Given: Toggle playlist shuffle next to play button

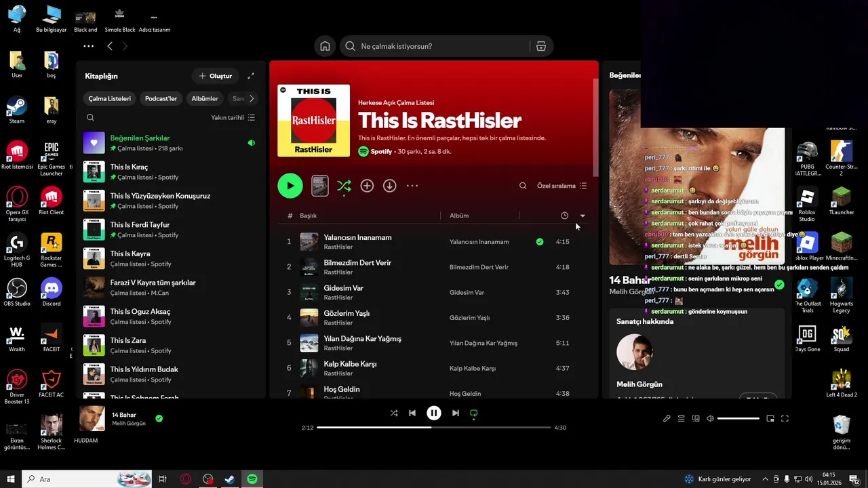Looking at the screenshot, I should click(344, 186).
